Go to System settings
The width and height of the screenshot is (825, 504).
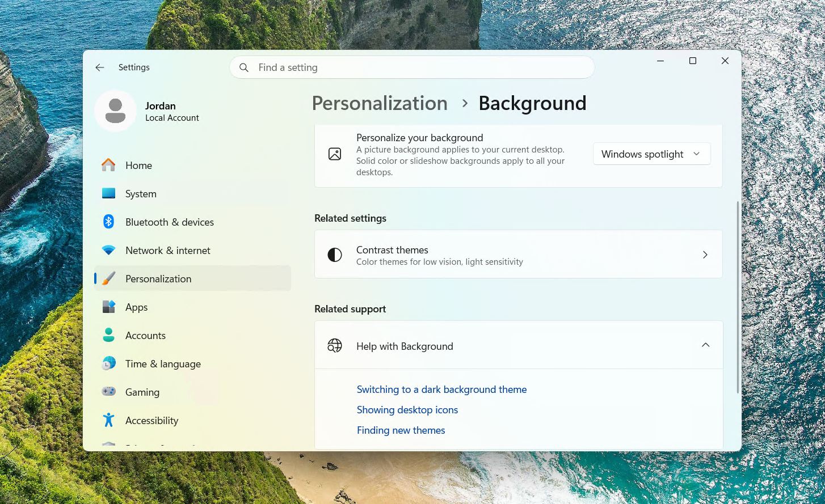[192, 193]
